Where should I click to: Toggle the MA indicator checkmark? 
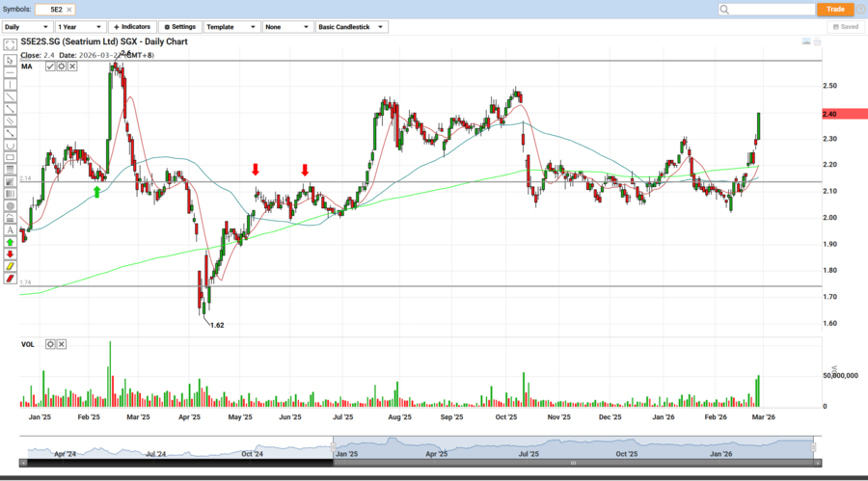point(50,67)
